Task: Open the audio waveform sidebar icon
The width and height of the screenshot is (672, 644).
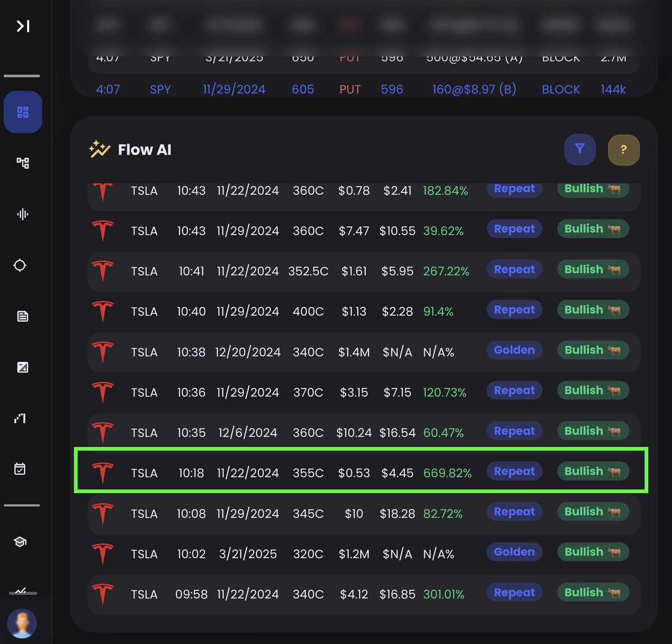Action: 23,214
